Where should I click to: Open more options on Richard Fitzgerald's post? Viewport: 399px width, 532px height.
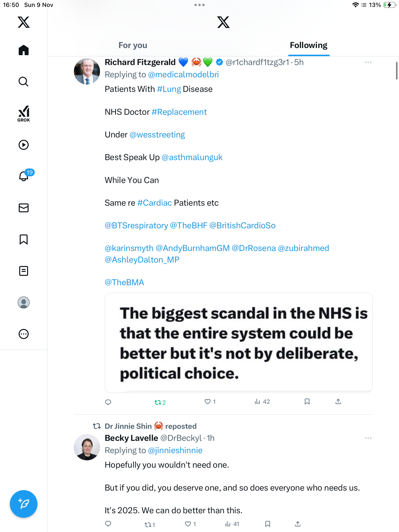(x=368, y=62)
